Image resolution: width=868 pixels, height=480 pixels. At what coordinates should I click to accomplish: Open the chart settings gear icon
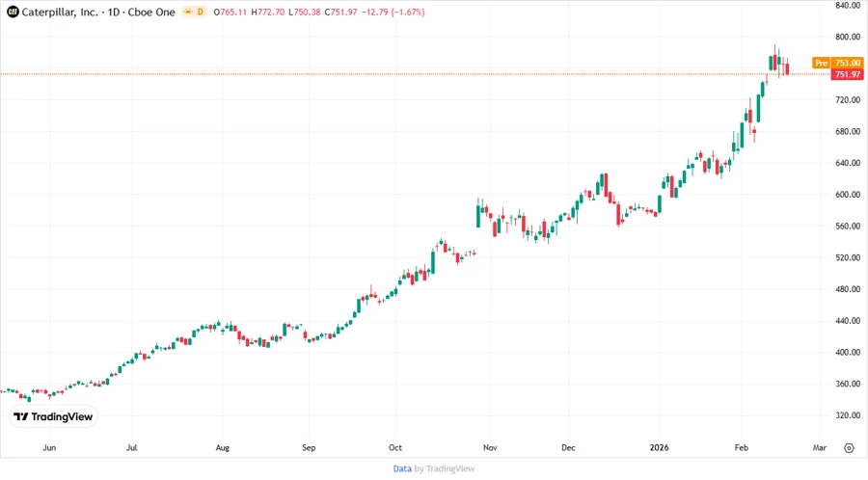[x=849, y=448]
